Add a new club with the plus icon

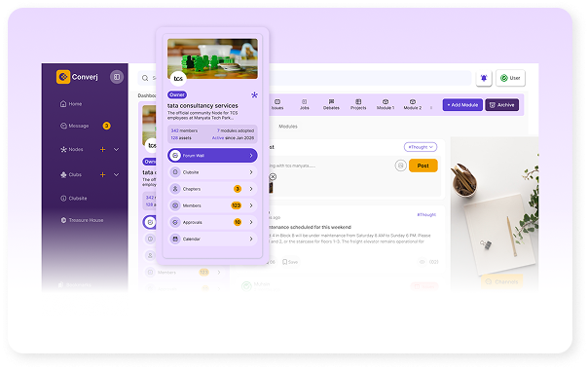point(102,174)
